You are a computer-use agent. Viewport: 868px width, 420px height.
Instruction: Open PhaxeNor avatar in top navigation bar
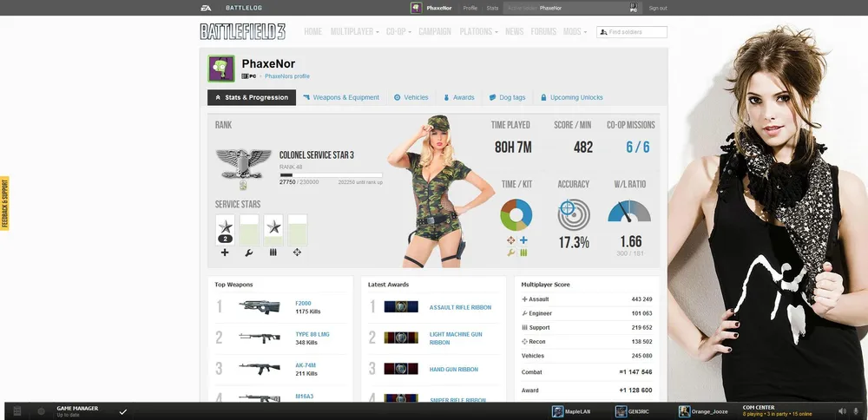[417, 8]
